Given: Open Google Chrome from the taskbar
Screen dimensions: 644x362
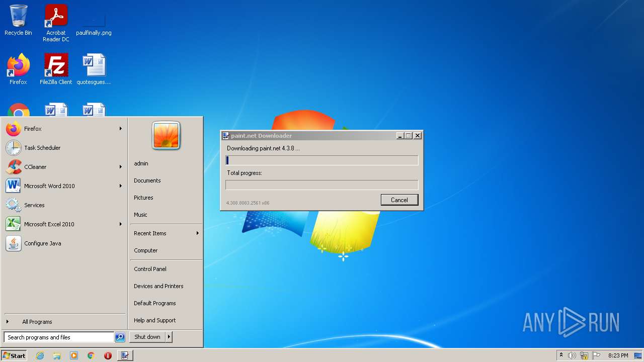Looking at the screenshot, I should click(91, 355).
